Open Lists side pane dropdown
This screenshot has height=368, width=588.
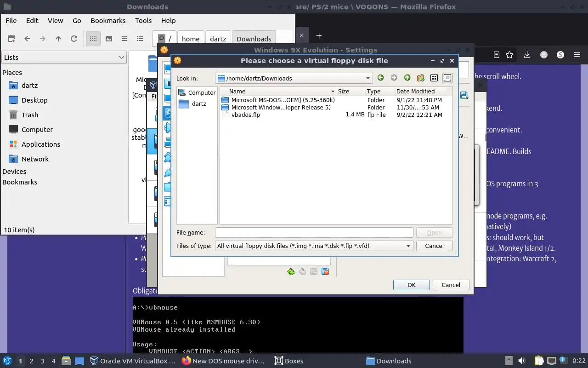(64, 57)
